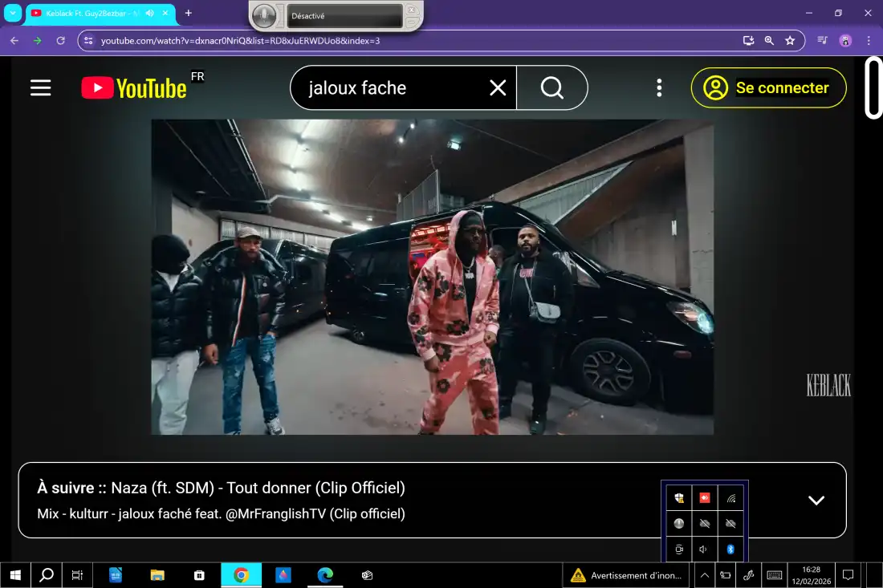Select the Keblack Ft. Guy2Bezbar tab
The height and width of the screenshot is (588, 883).
88,13
